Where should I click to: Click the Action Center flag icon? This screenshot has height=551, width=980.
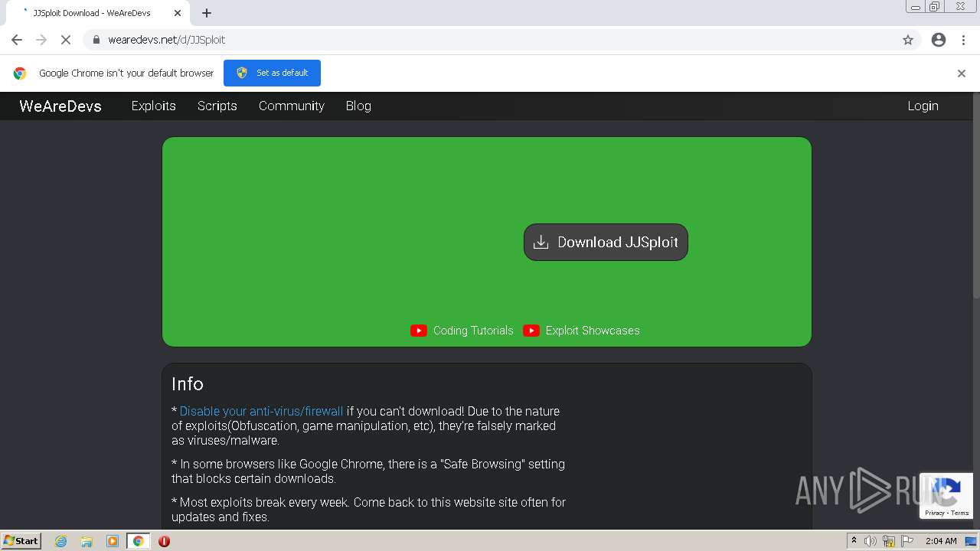[906, 541]
